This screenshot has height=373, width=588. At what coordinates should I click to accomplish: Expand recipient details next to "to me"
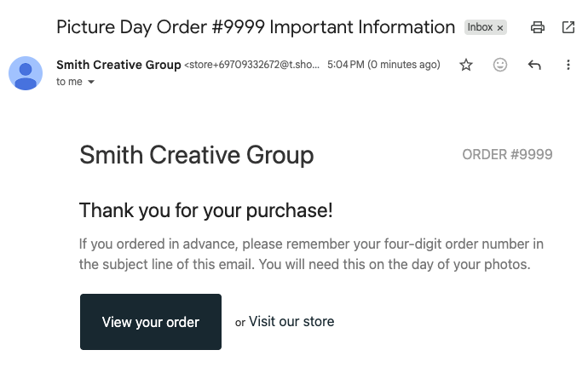point(91,83)
